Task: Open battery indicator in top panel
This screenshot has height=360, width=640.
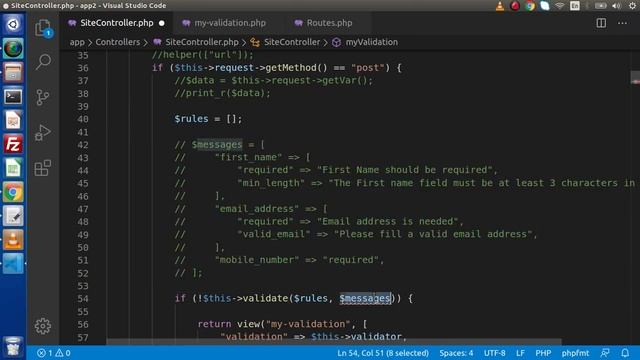Action: (600, 6)
